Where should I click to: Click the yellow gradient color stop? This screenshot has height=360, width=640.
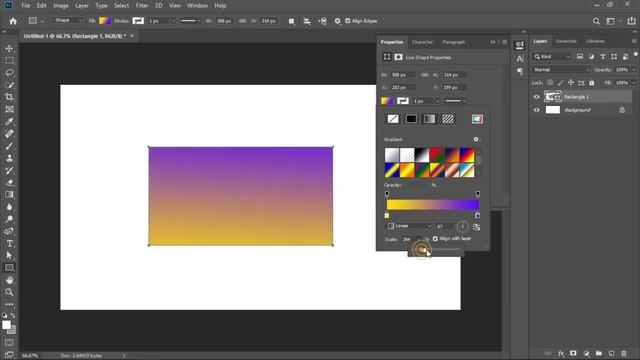[x=387, y=216]
